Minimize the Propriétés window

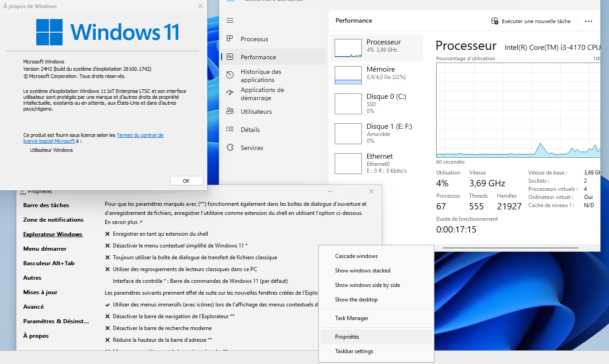click(330, 191)
